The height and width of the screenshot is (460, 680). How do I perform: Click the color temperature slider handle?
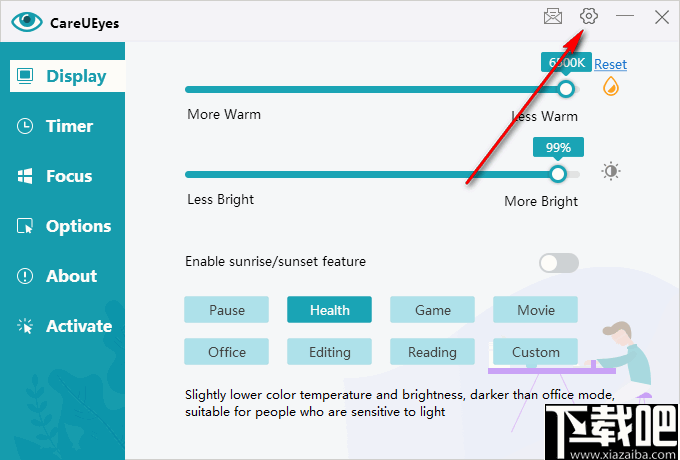point(566,89)
